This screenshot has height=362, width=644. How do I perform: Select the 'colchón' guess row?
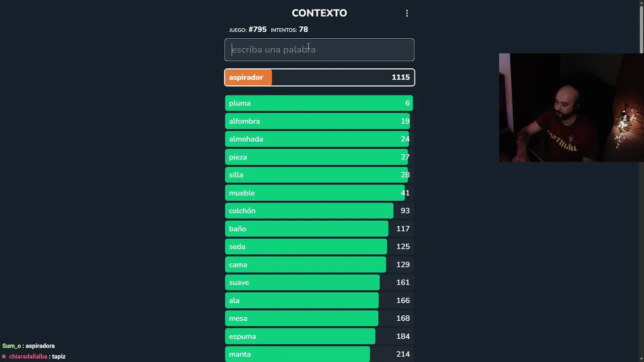(319, 211)
